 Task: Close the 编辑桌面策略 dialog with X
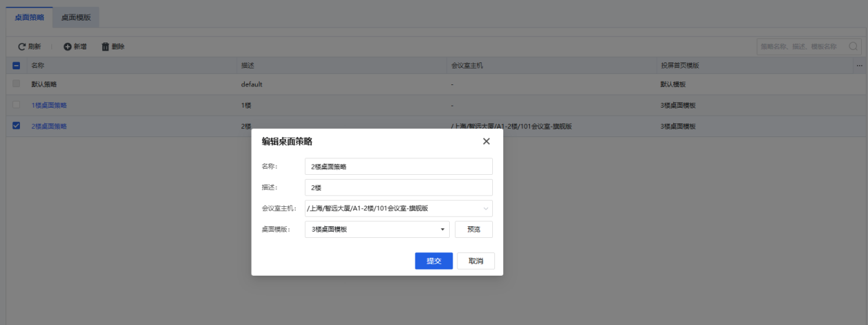coord(486,141)
